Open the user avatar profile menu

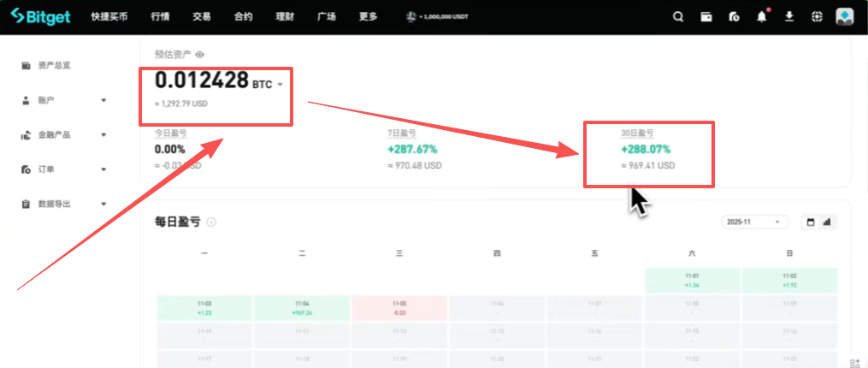click(x=845, y=16)
